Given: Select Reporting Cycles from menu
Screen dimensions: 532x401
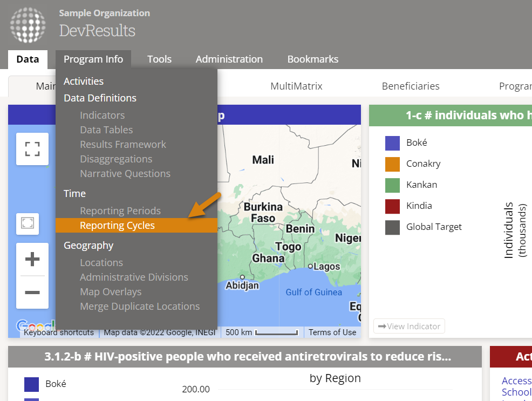Looking at the screenshot, I should pos(117,226).
